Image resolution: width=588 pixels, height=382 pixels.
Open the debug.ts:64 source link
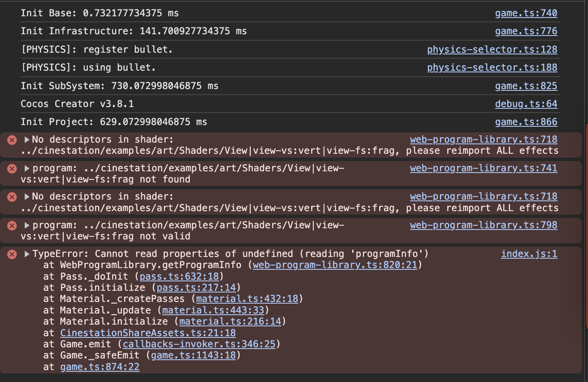coord(526,104)
